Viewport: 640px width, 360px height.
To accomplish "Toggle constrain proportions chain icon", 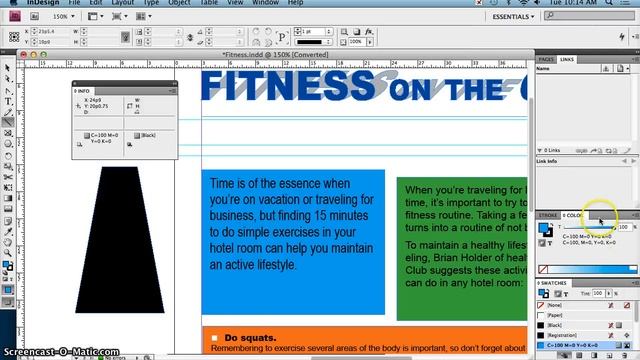I will (125, 37).
